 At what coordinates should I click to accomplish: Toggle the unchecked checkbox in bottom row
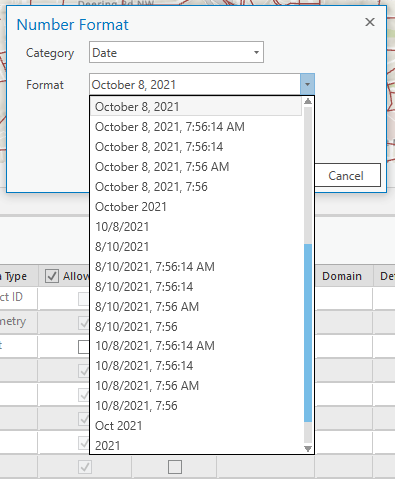point(175,467)
